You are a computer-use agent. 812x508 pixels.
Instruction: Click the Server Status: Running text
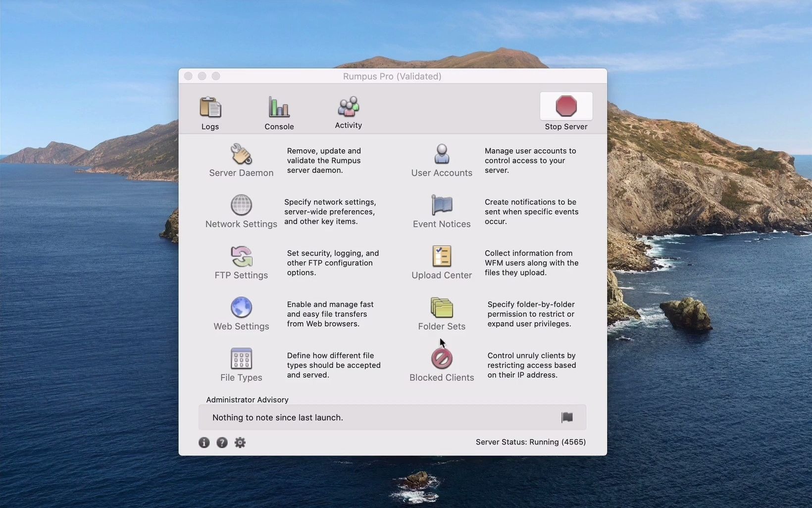pyautogui.click(x=530, y=442)
